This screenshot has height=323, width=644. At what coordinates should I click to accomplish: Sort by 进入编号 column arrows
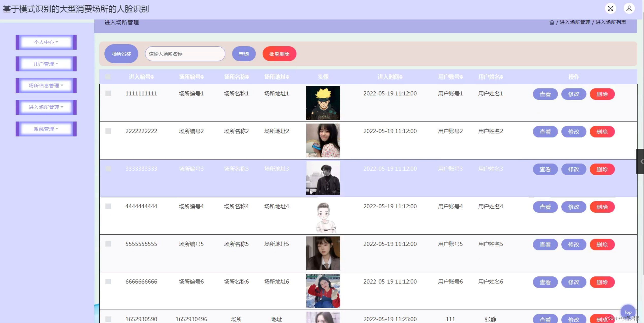152,77
